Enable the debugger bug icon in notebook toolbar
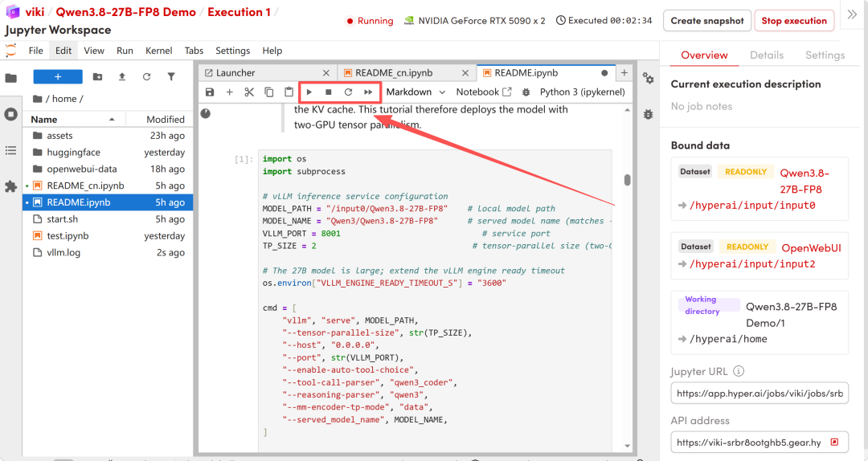 [x=526, y=92]
